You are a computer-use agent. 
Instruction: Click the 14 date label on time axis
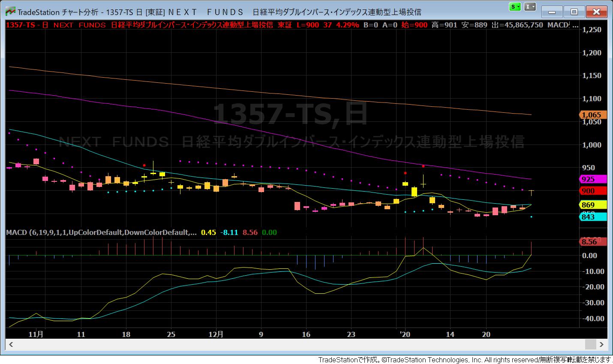coord(450,334)
